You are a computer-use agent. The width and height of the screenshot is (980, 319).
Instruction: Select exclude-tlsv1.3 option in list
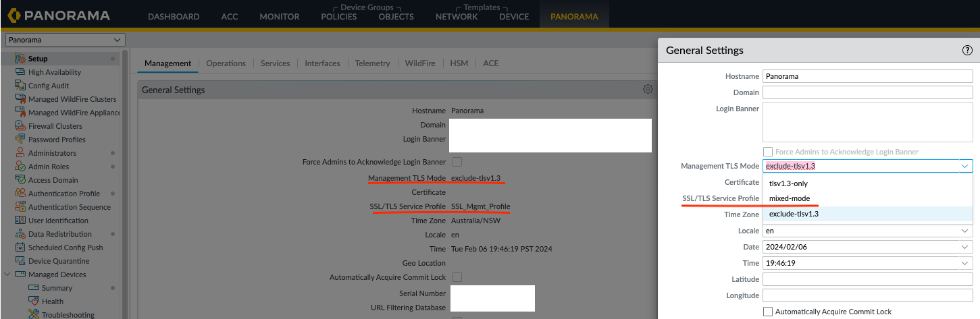click(x=868, y=214)
